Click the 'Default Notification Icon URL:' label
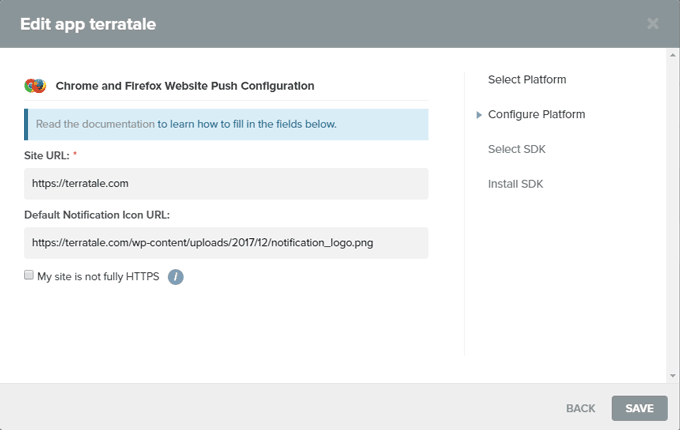The width and height of the screenshot is (680, 430). pos(97,215)
